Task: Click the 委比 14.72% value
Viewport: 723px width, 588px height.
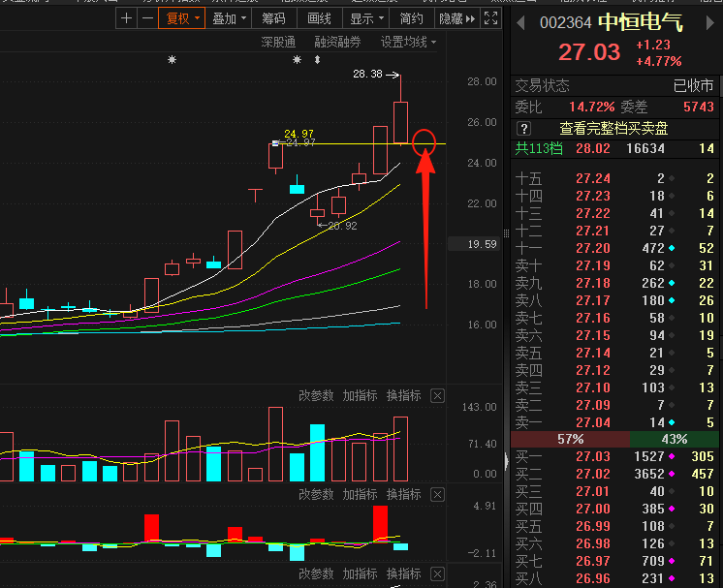Action: pos(591,107)
